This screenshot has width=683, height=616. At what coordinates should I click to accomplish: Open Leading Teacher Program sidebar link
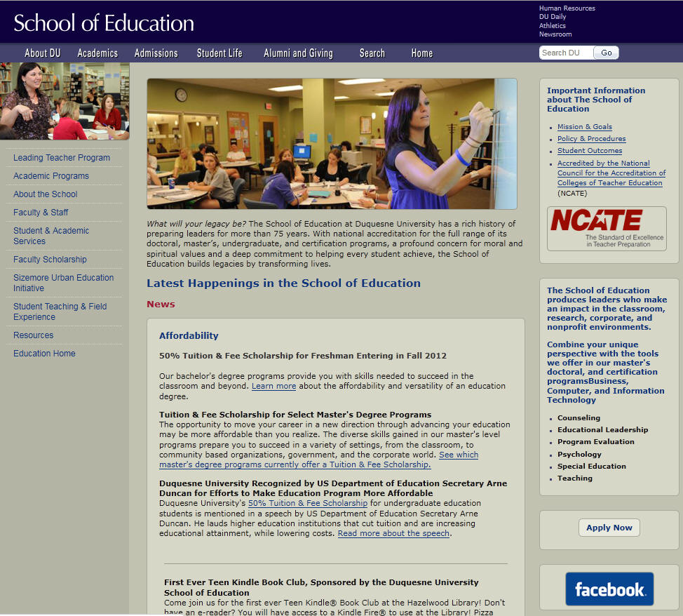click(x=62, y=157)
